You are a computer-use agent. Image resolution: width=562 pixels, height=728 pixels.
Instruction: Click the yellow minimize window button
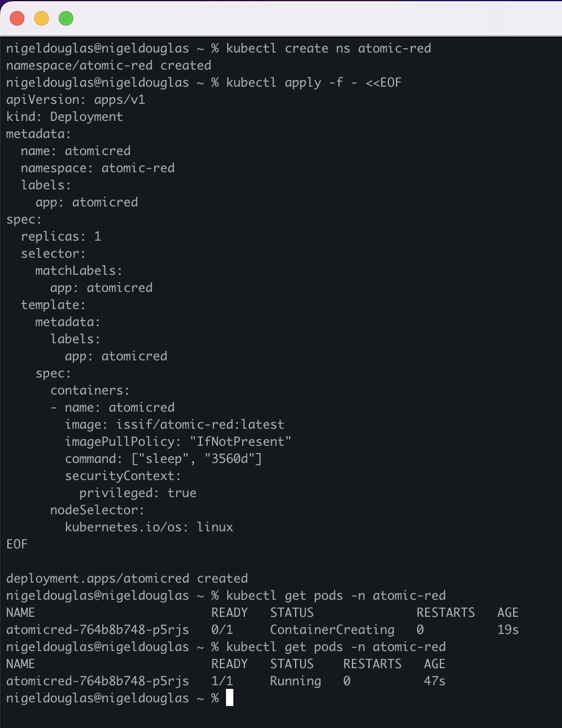(42, 18)
